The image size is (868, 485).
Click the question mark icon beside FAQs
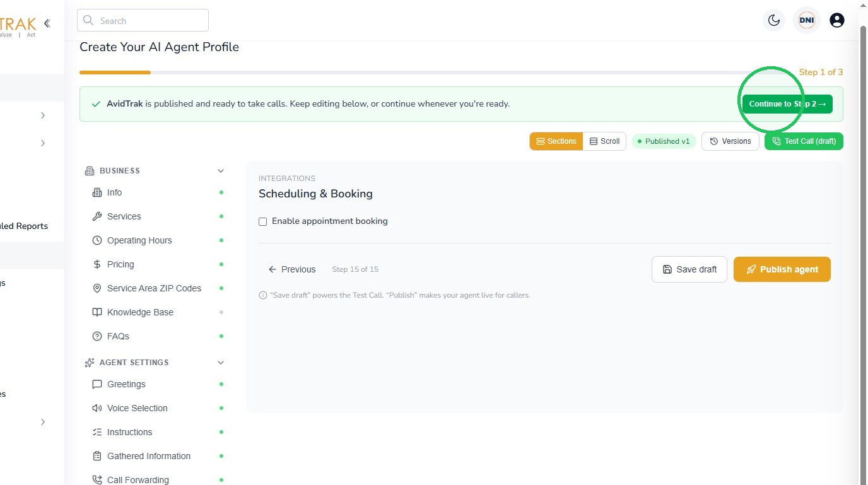tap(97, 336)
